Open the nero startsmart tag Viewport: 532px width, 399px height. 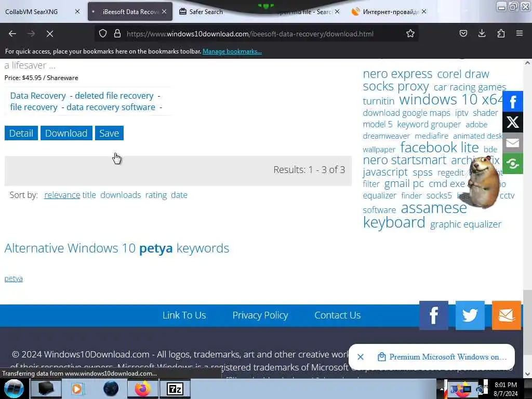[405, 160]
